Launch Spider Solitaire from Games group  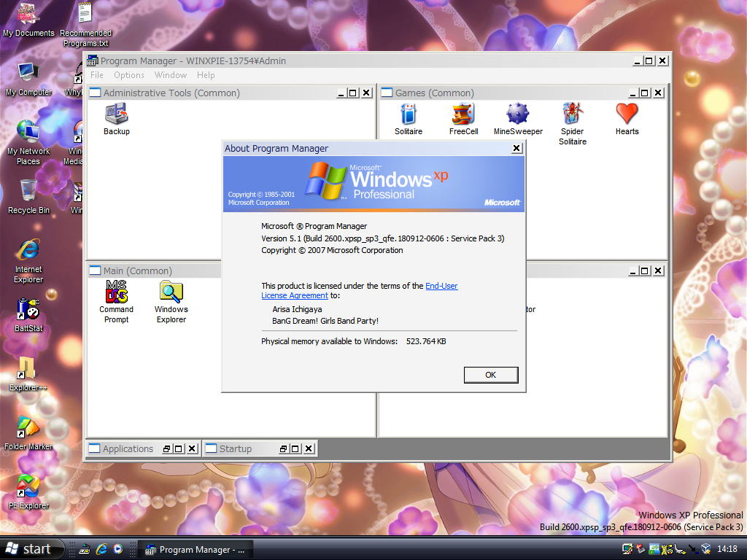pyautogui.click(x=572, y=124)
